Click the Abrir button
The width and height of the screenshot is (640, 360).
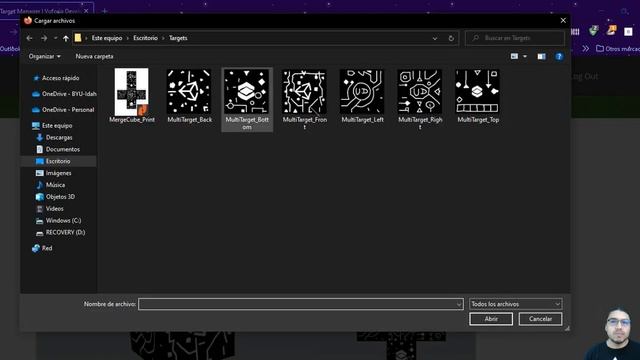click(x=491, y=319)
